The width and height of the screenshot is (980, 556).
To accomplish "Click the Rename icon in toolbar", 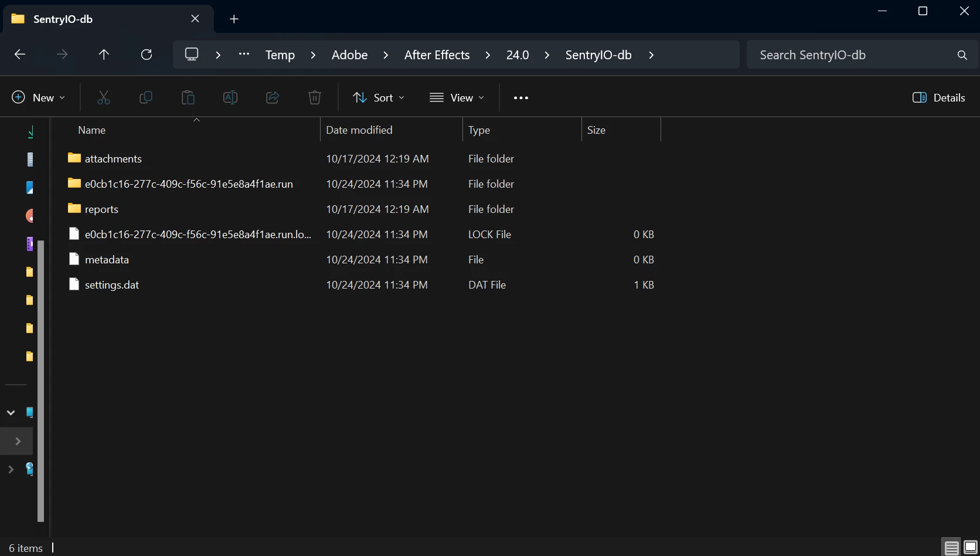I will coord(230,97).
